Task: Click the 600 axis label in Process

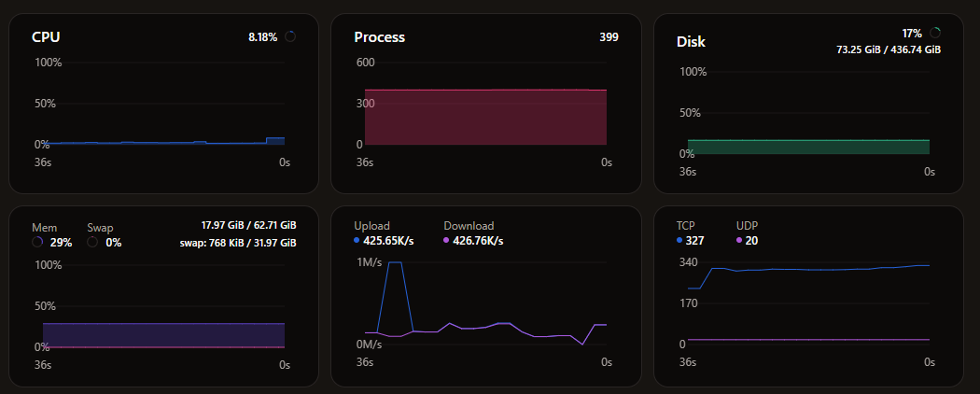Action: tap(366, 63)
